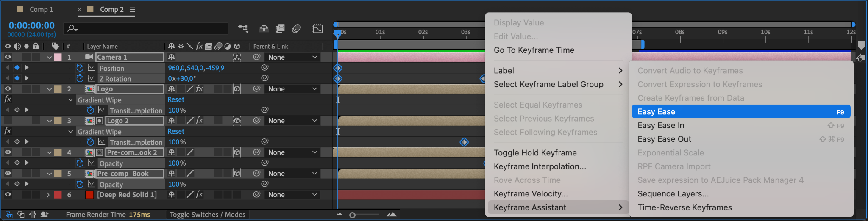
Task: Click the Composition Mini-Flowchart icon
Action: point(243,28)
